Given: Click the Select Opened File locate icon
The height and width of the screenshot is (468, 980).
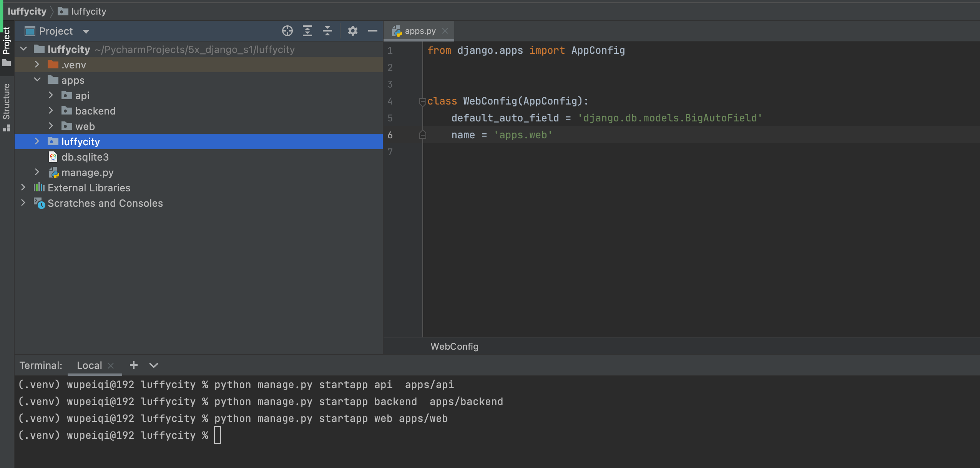Looking at the screenshot, I should pyautogui.click(x=287, y=31).
